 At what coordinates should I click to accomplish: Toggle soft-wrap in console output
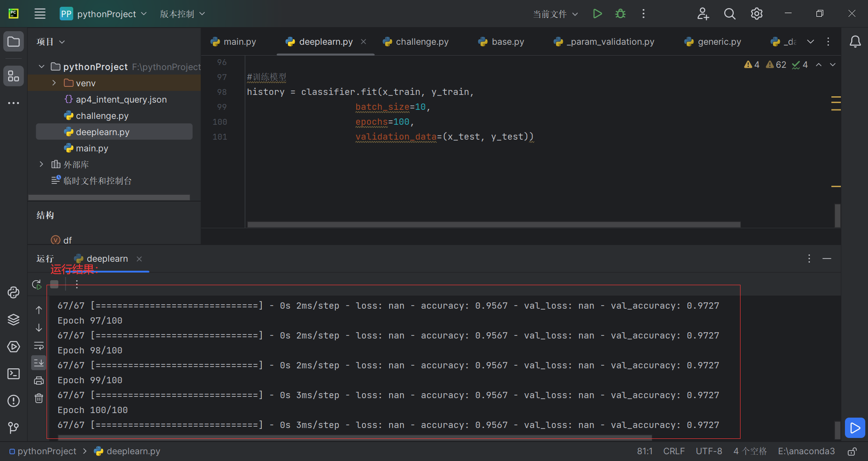(x=39, y=346)
